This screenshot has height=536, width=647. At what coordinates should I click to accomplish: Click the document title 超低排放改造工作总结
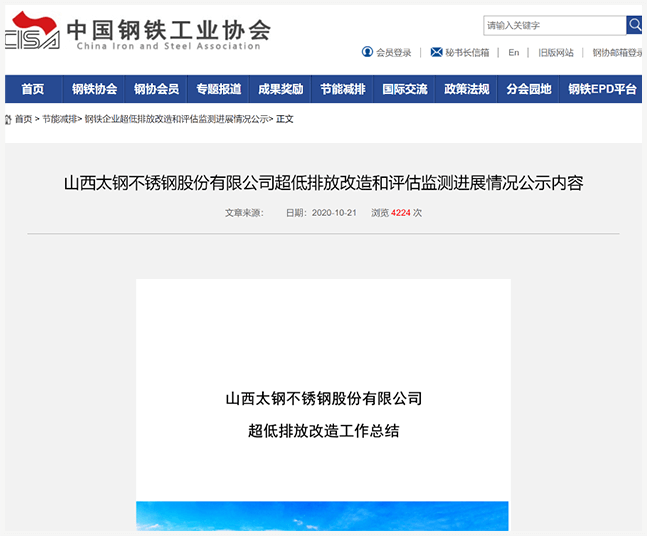pos(324,431)
